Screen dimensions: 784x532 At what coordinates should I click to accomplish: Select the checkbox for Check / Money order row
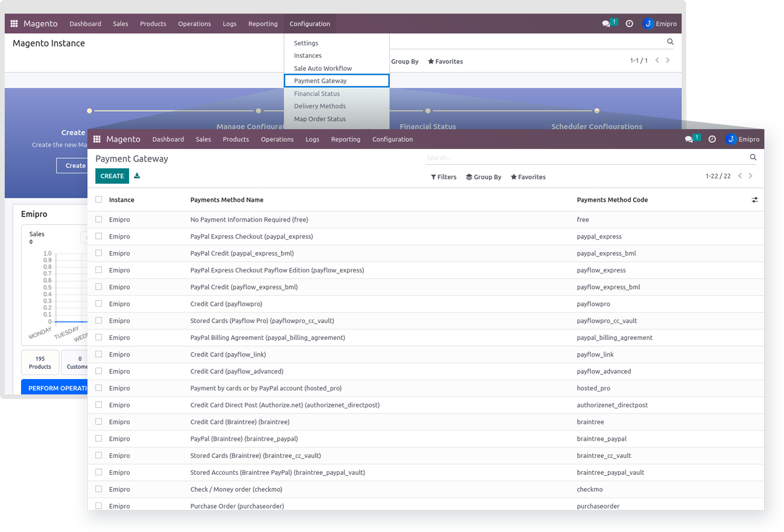tap(99, 489)
